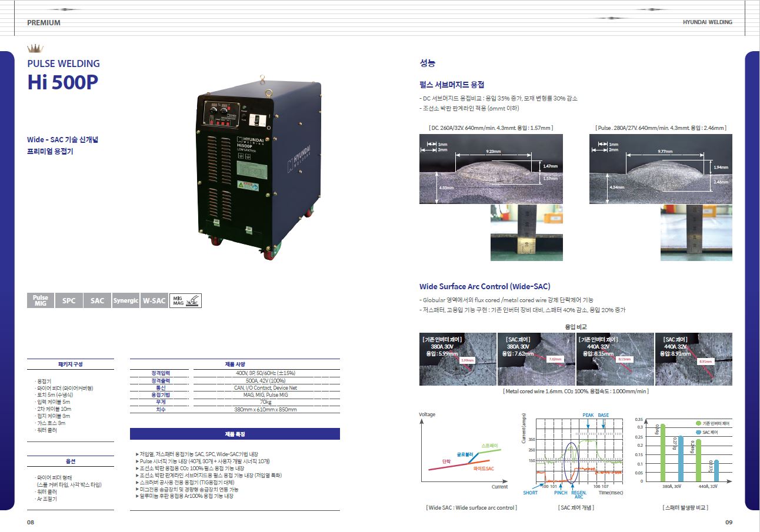Click the '70kg' weight value

pos(265,402)
